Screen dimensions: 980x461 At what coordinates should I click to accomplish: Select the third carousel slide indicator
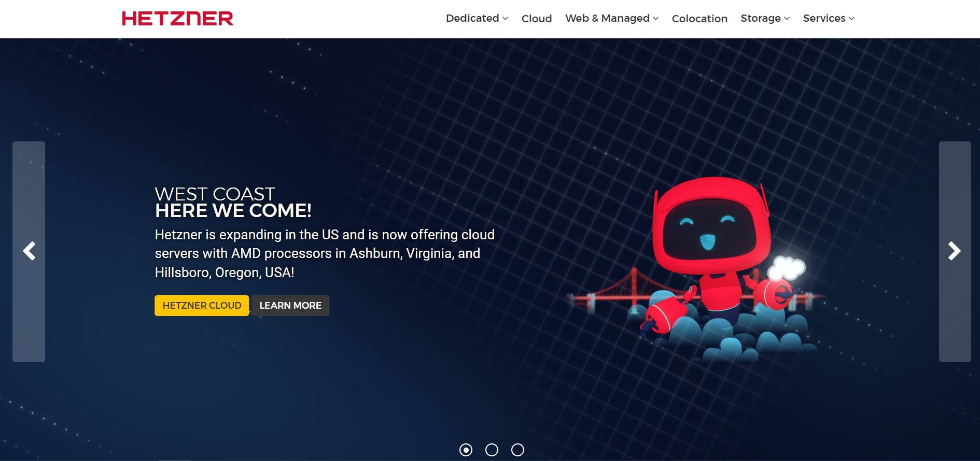click(x=517, y=450)
